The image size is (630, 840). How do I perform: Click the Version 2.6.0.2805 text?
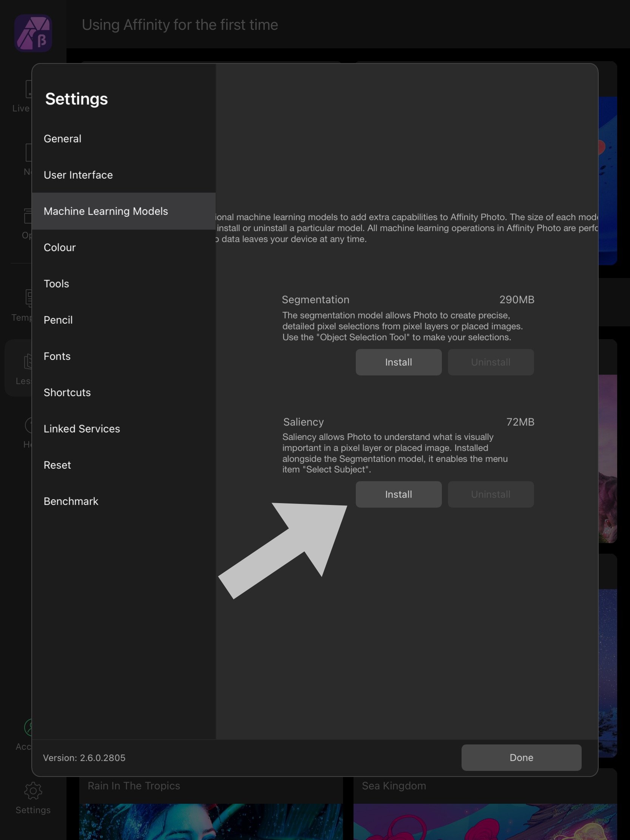pos(84,758)
